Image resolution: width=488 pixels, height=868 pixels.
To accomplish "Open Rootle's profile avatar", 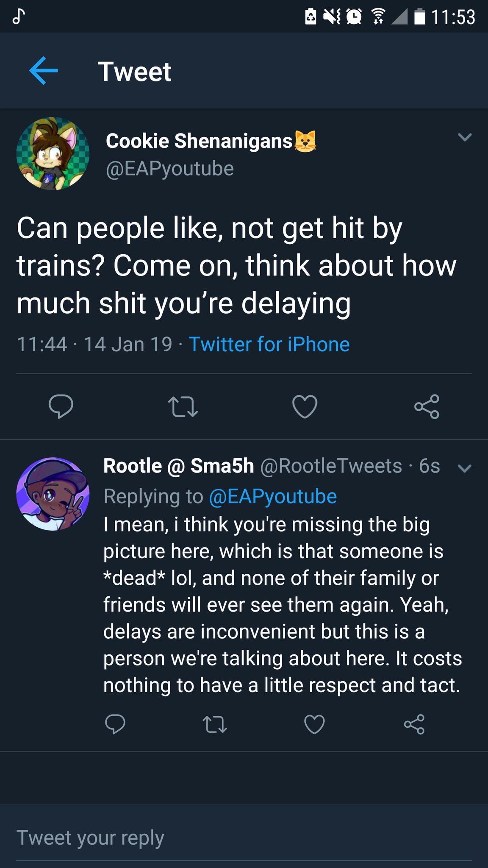I will [x=53, y=494].
